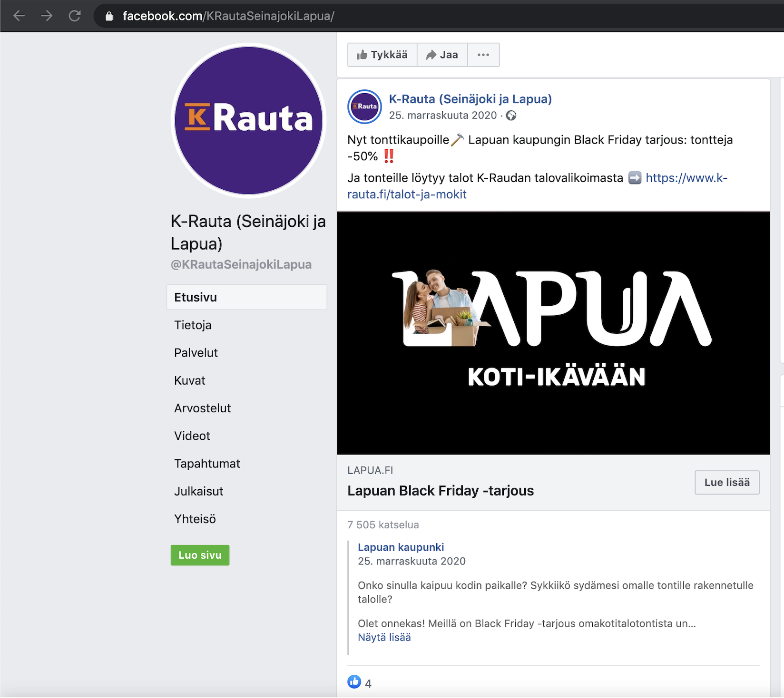This screenshot has height=698, width=784.
Task: Click the small K-Rauta post avatar
Action: (364, 107)
